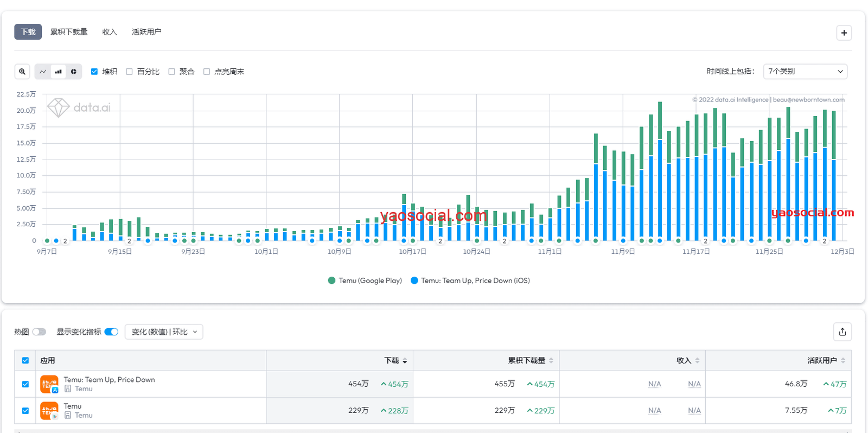Image resolution: width=868 pixels, height=433 pixels.
Task: Enable the 百分比 percentage checkbox
Action: [x=129, y=72]
